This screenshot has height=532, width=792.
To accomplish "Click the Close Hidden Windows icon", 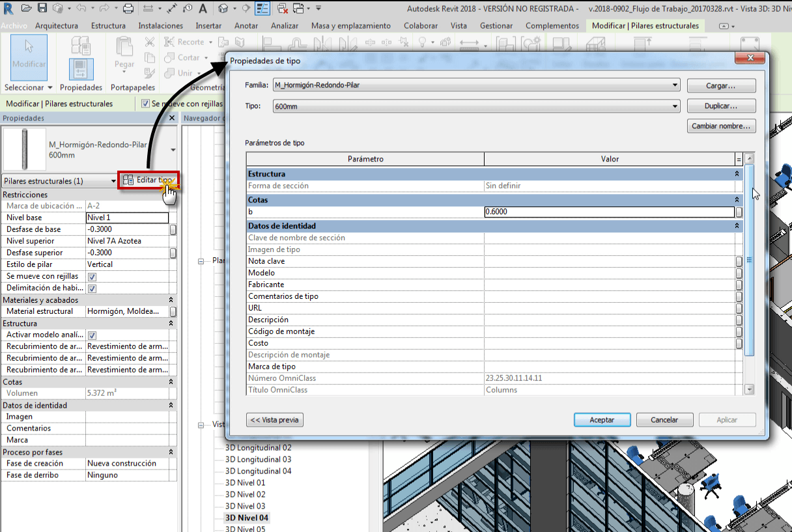I will pyautogui.click(x=284, y=8).
